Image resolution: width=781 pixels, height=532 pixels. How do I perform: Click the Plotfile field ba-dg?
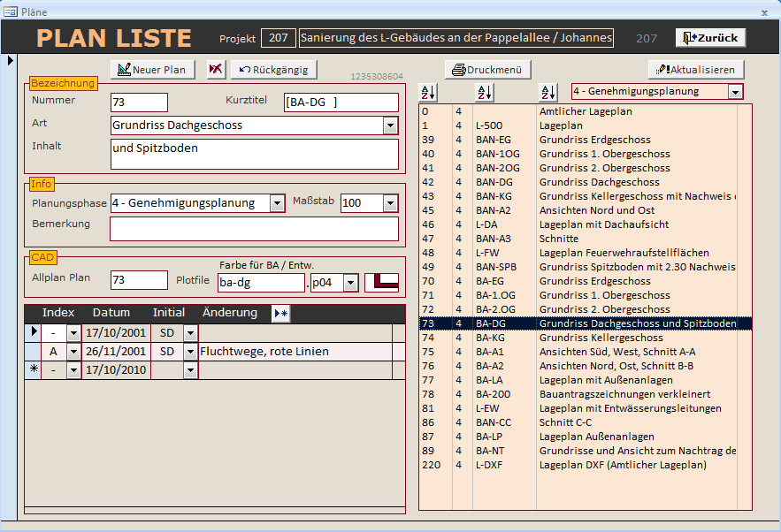261,283
